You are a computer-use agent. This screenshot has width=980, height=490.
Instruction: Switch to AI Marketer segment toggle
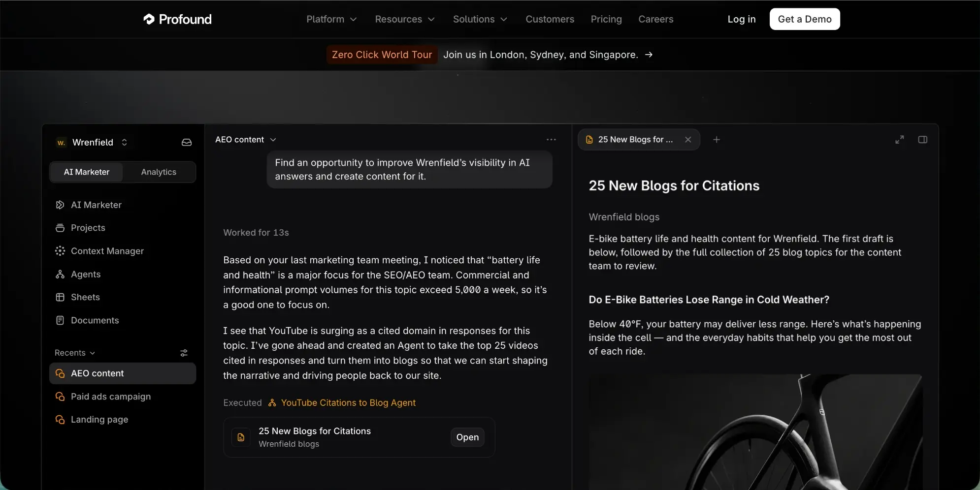point(87,172)
